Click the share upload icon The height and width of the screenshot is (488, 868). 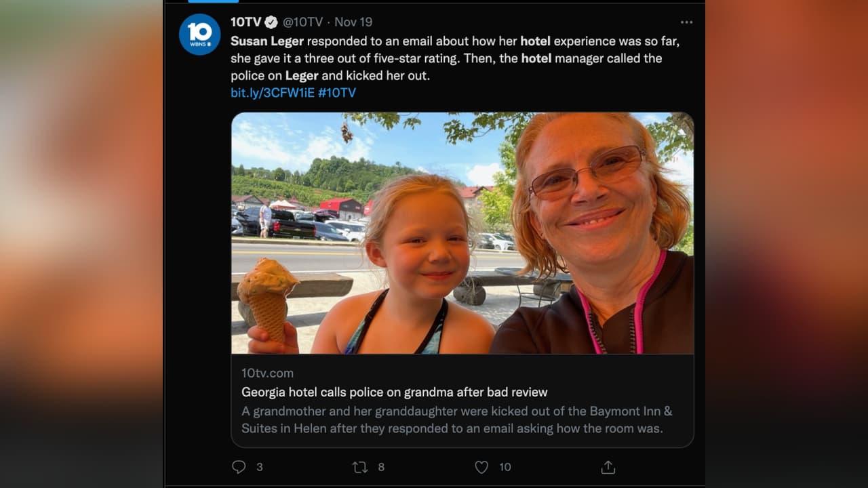click(608, 467)
